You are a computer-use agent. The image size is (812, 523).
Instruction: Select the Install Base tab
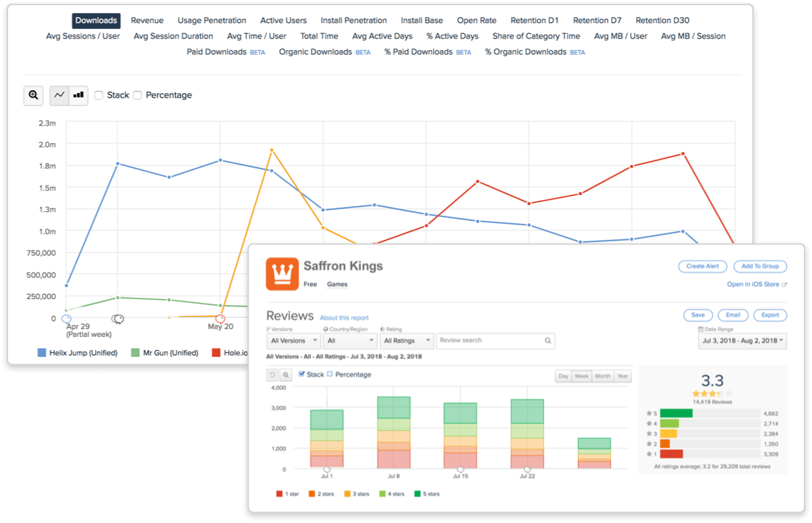coord(422,21)
